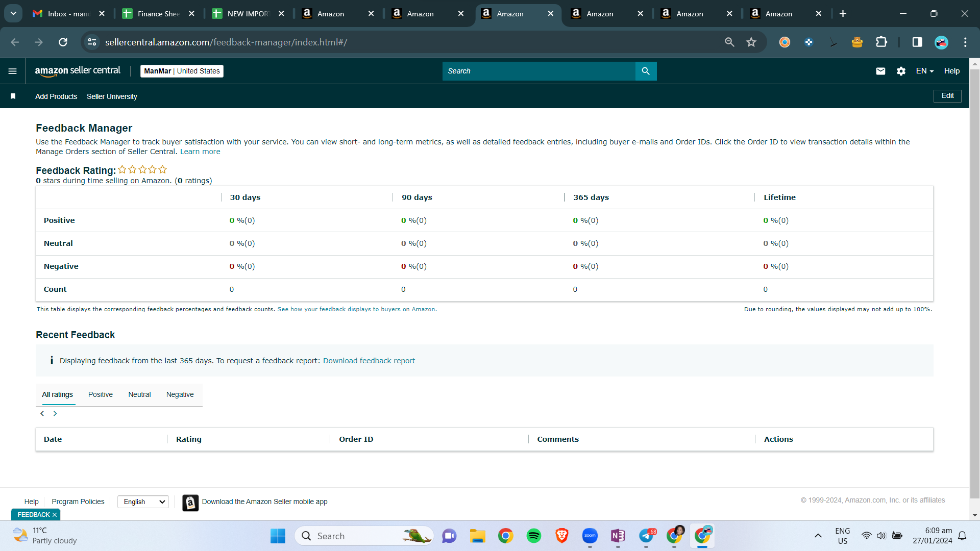Open the notification bell in the taskbar
Image resolution: width=980 pixels, height=551 pixels.
pyautogui.click(x=962, y=536)
